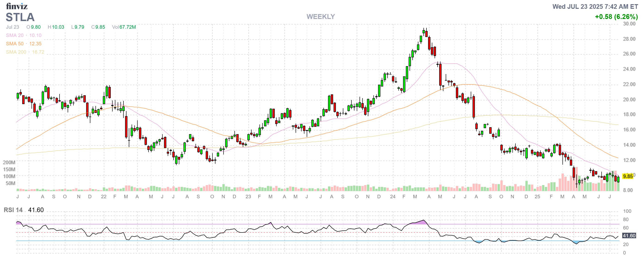Click the 22 year marker on time axis
The image size is (644, 260).
pyautogui.click(x=104, y=197)
